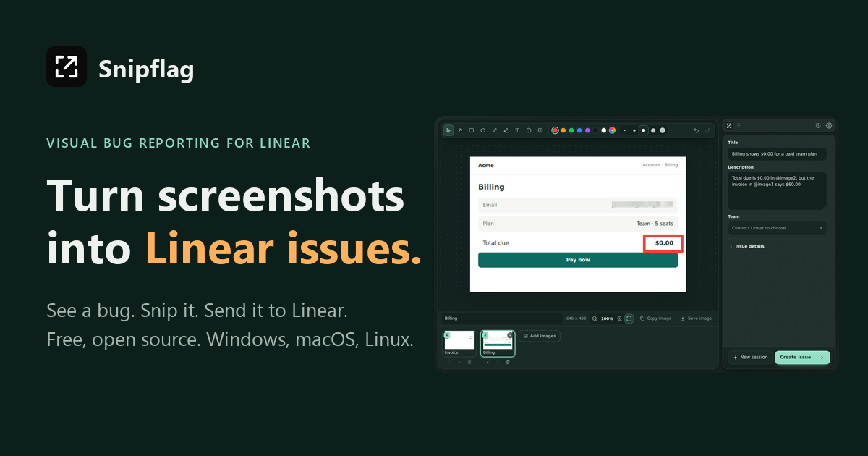Pick the green annotation color

click(x=571, y=130)
